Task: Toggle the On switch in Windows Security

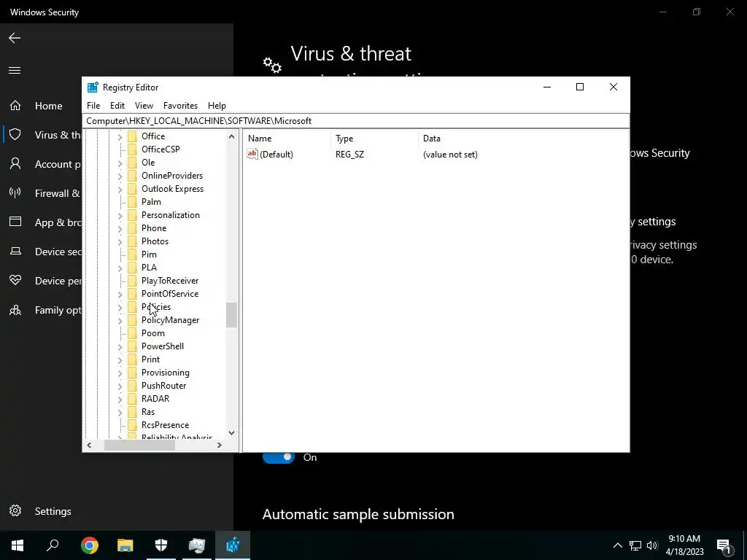Action: [279, 457]
